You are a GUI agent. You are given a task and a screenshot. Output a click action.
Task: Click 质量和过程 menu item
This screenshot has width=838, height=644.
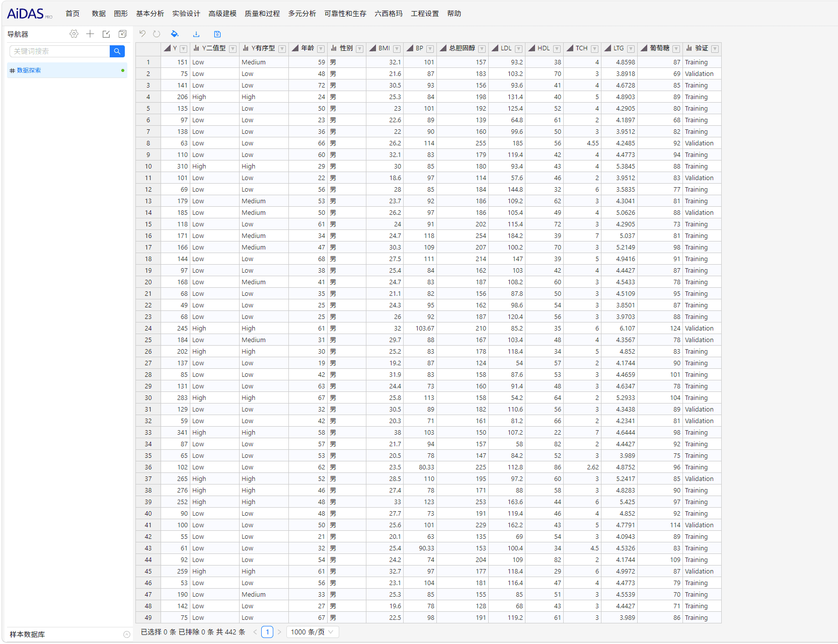pyautogui.click(x=262, y=14)
